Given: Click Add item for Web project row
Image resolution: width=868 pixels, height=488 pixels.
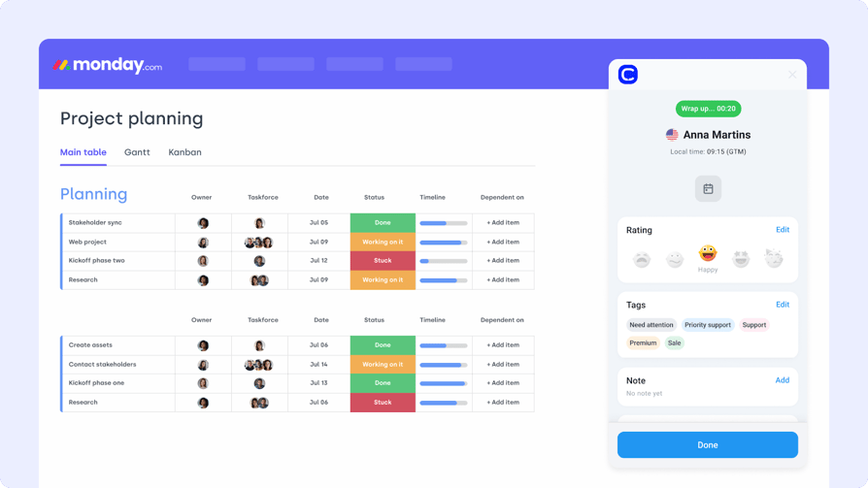Looking at the screenshot, I should [x=503, y=242].
